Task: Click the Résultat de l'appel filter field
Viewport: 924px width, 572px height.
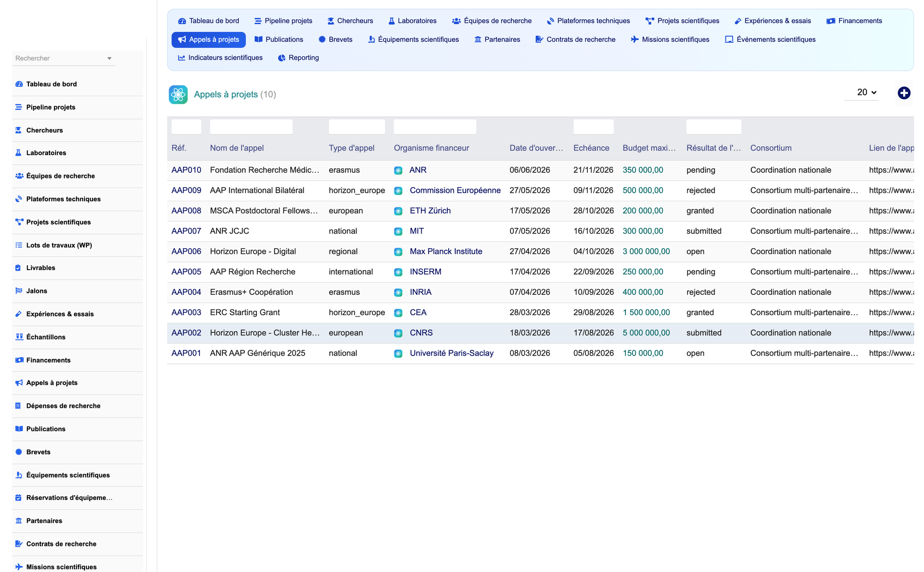Action: point(714,127)
